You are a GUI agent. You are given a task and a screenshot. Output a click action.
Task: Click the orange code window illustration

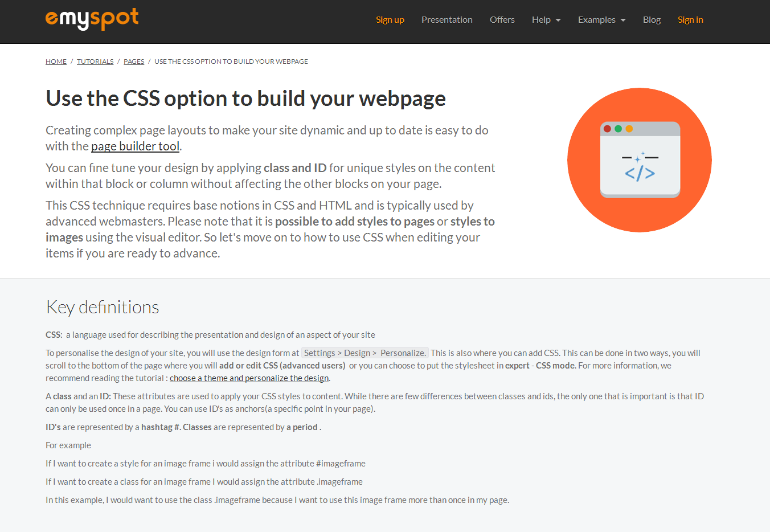(640, 160)
